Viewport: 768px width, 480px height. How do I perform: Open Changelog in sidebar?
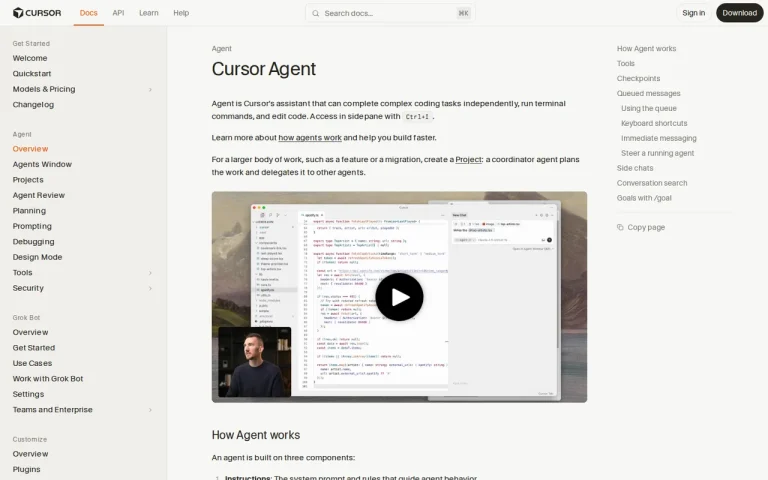pos(33,104)
